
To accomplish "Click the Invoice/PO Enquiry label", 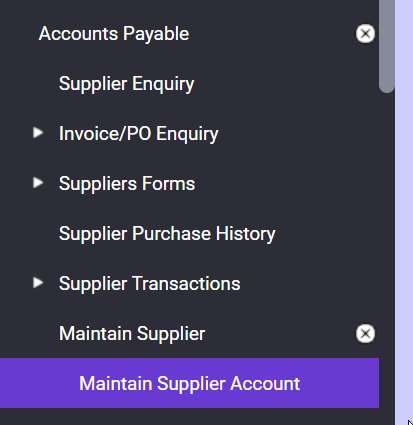I will (139, 134).
